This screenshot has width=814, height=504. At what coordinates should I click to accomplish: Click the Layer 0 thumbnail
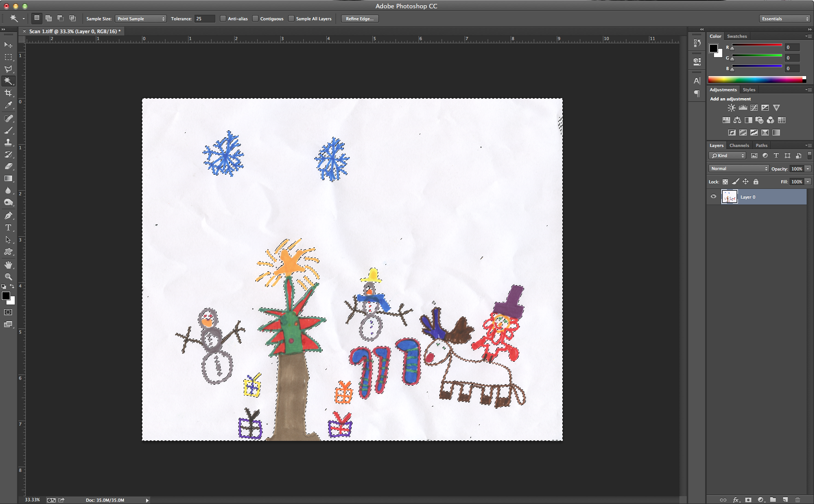(730, 197)
